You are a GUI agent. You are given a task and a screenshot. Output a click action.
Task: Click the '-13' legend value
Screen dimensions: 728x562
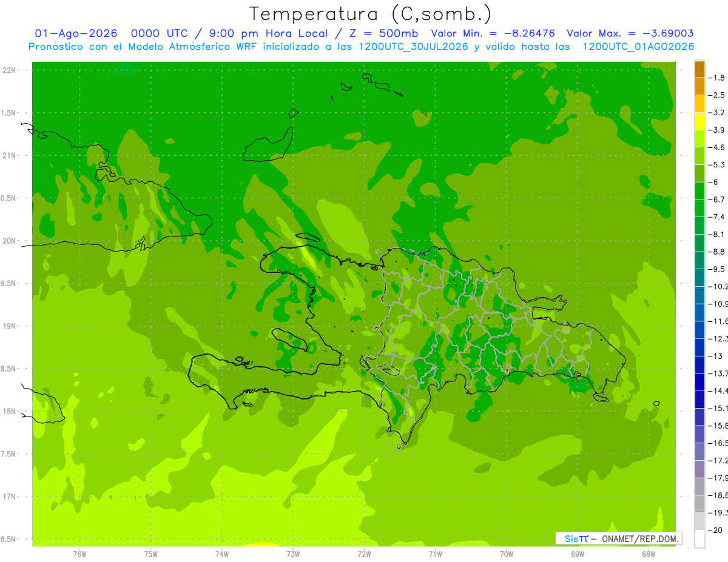pos(715,356)
